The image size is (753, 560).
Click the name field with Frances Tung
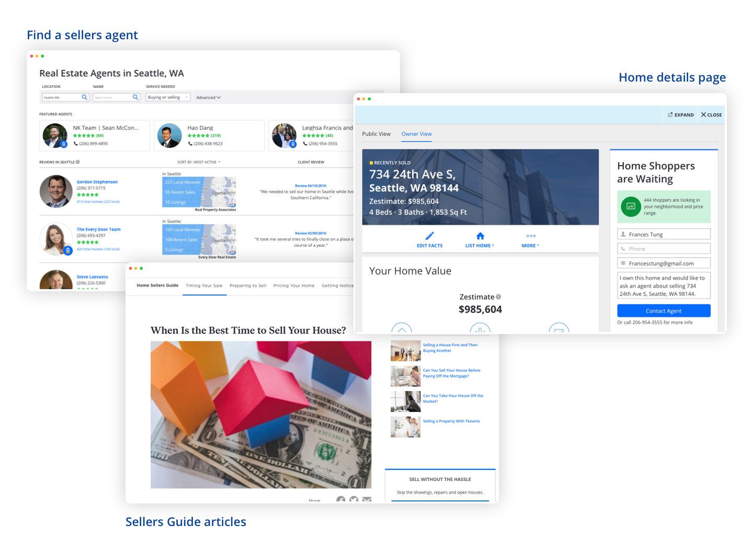[664, 234]
